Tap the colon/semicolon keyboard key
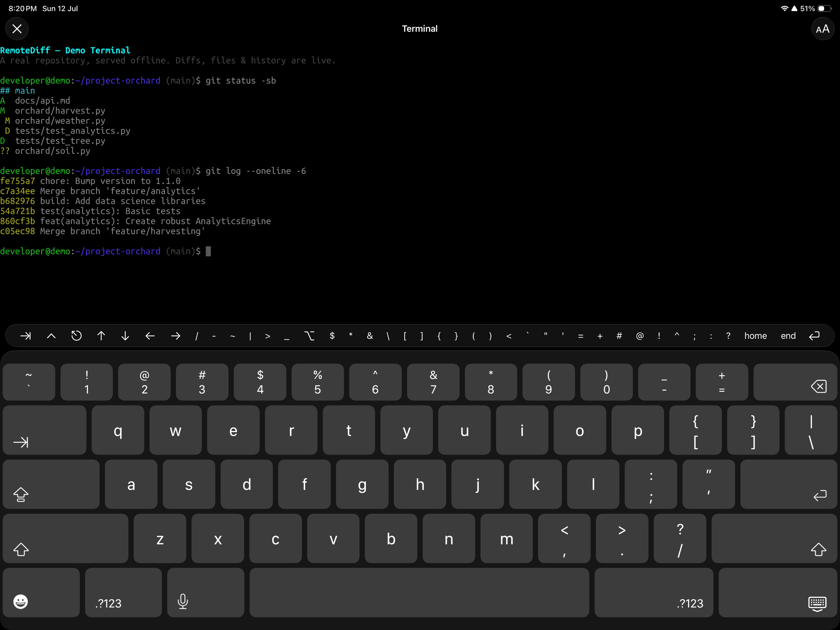This screenshot has width=840, height=630. pos(651,484)
